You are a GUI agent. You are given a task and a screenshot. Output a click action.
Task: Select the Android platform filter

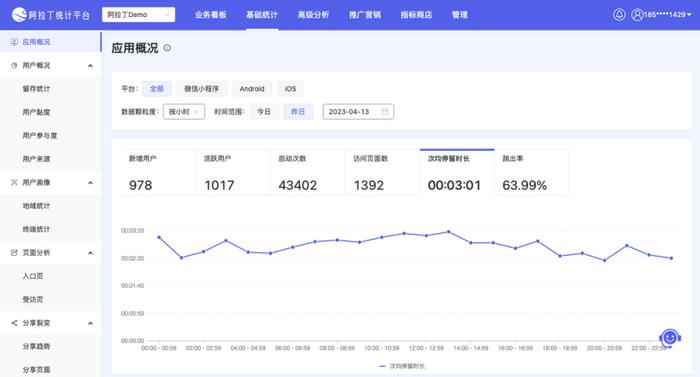coord(252,88)
